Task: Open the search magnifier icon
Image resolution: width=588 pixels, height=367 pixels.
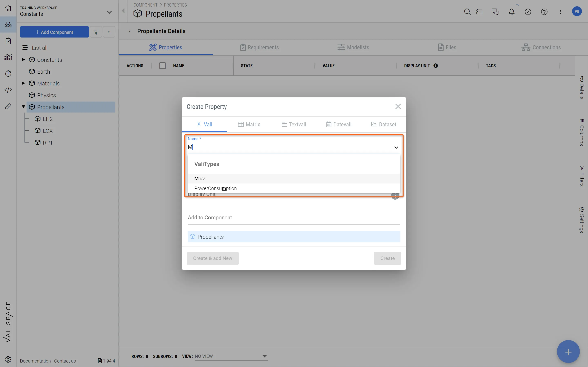Action: click(x=467, y=12)
